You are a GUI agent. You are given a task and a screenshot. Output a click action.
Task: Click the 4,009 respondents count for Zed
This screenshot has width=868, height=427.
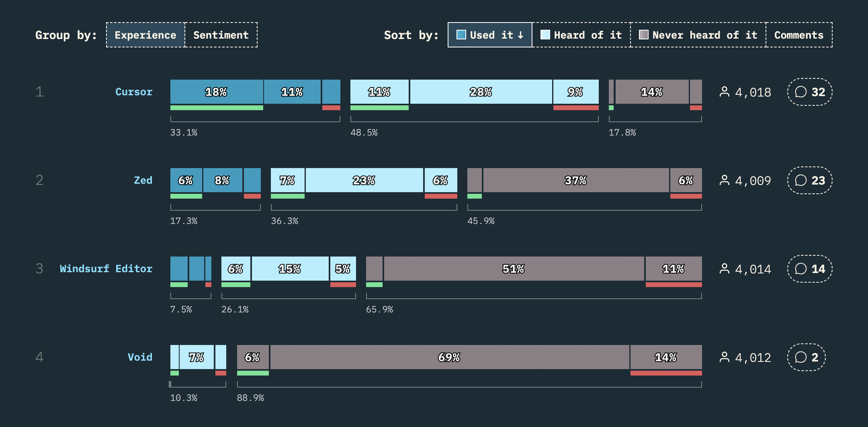[753, 181]
